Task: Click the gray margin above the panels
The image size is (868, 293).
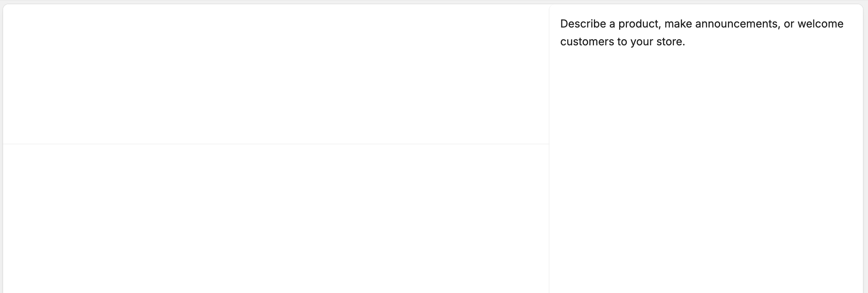Action: point(427,2)
